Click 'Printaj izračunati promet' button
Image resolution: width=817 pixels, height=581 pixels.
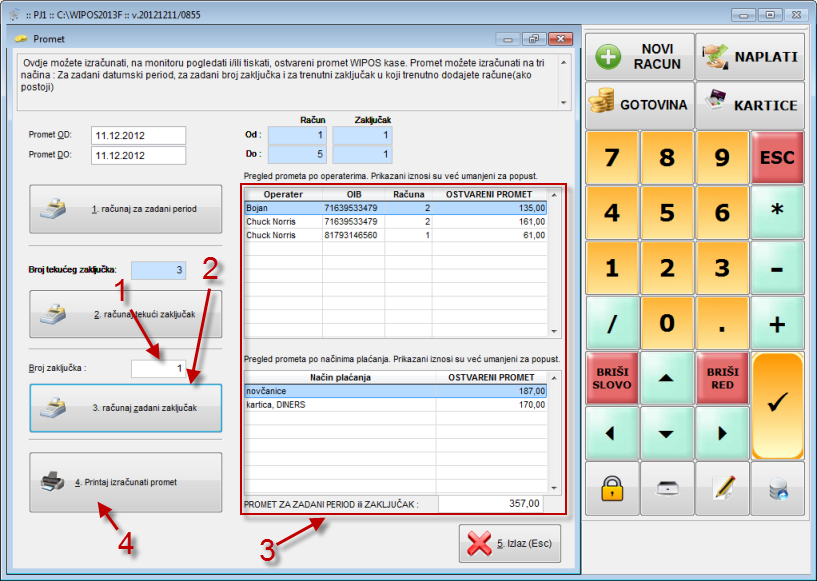pos(126,482)
